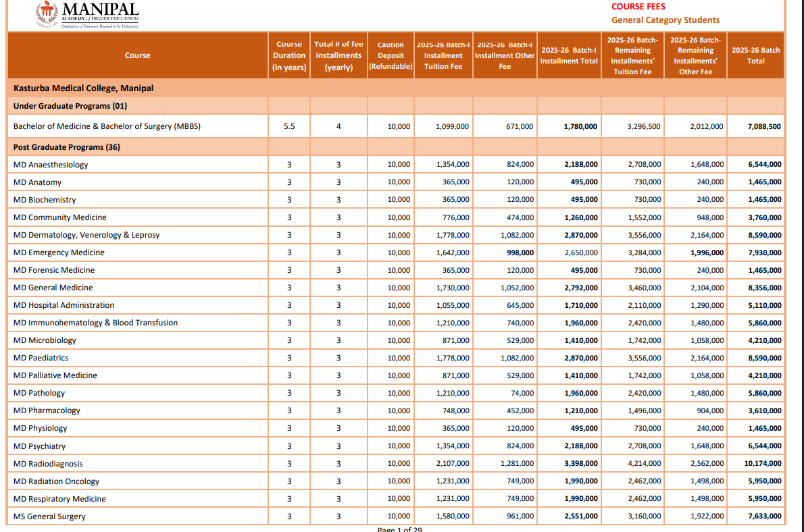Click the COURSE FEES heading
This screenshot has width=804, height=532.
pyautogui.click(x=638, y=7)
